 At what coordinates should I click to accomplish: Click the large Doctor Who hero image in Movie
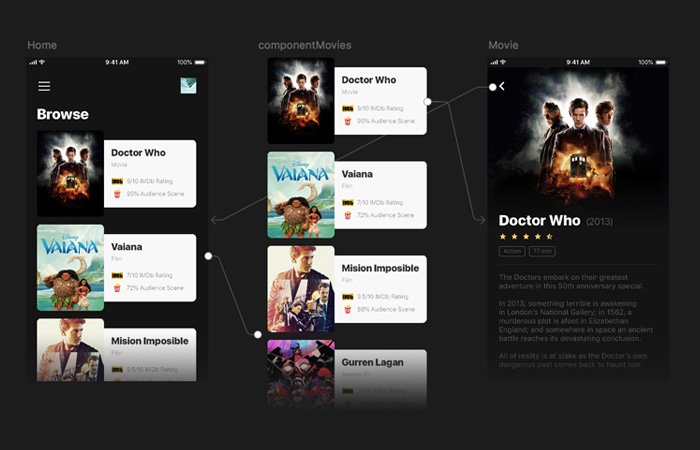pos(578,138)
